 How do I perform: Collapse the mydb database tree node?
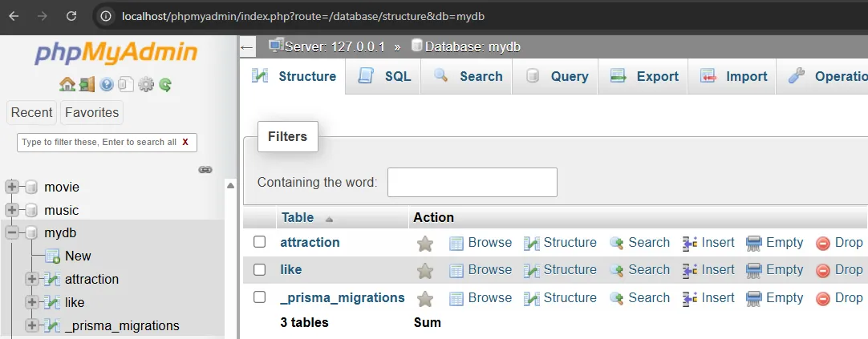click(x=12, y=233)
